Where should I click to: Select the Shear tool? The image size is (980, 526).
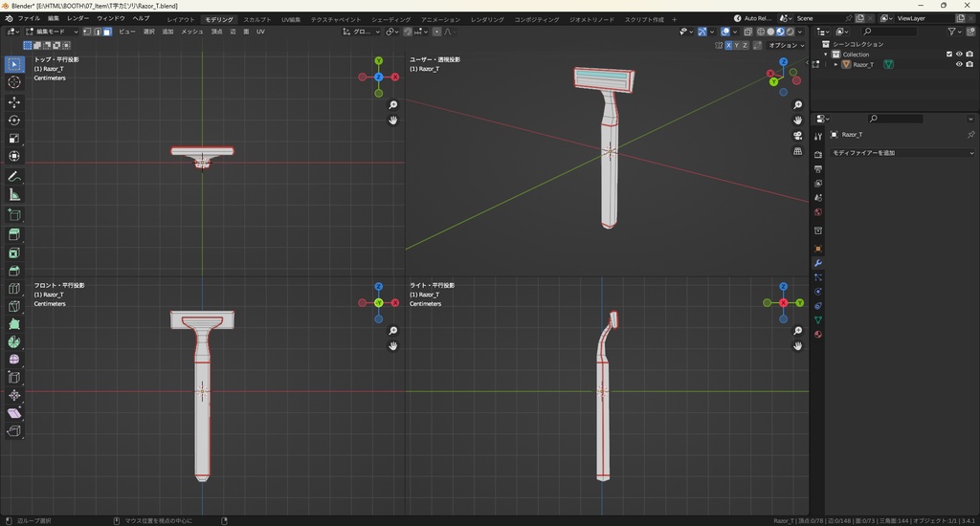coord(14,413)
